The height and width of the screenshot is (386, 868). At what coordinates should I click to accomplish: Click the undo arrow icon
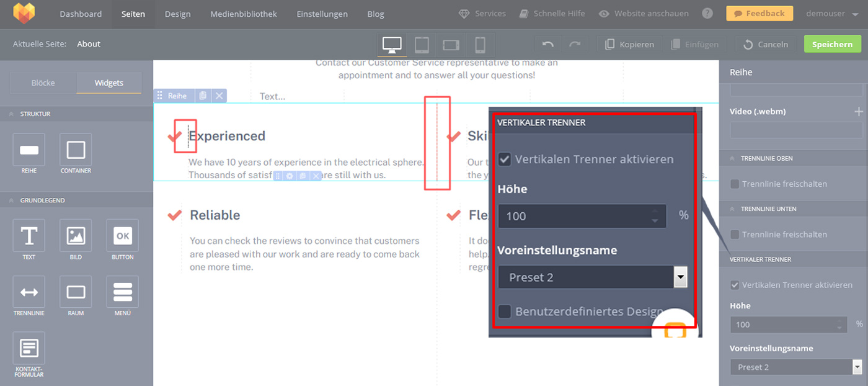coord(547,45)
